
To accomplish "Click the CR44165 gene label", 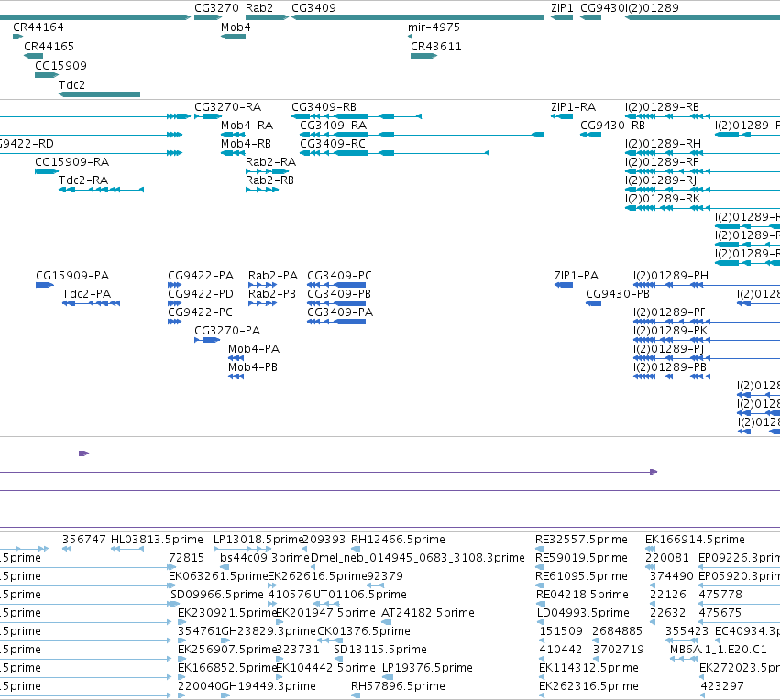I will 49,47.
